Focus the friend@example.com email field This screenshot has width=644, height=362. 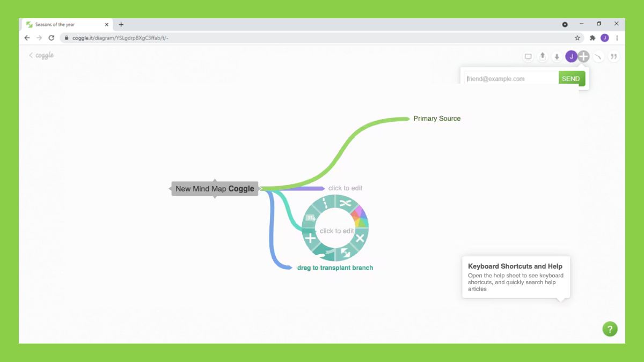tap(511, 78)
